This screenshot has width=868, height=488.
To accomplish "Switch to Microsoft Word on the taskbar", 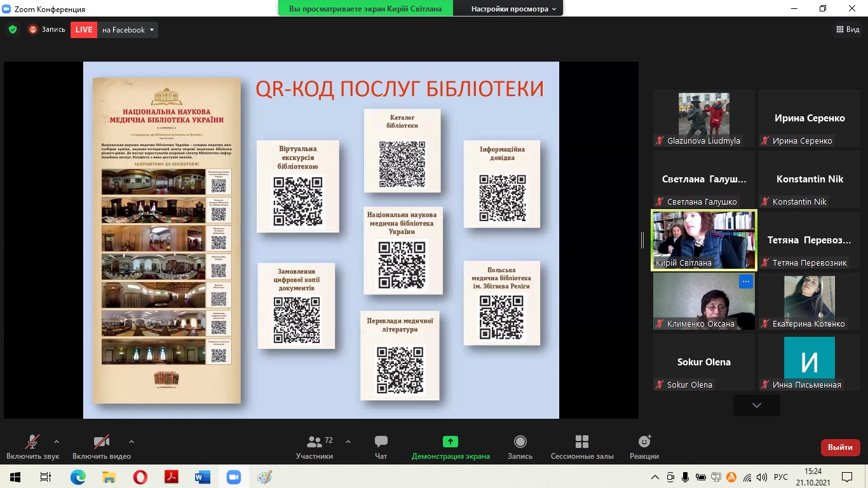I will [202, 477].
